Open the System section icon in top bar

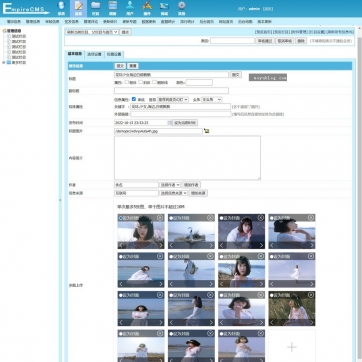coord(61,8)
